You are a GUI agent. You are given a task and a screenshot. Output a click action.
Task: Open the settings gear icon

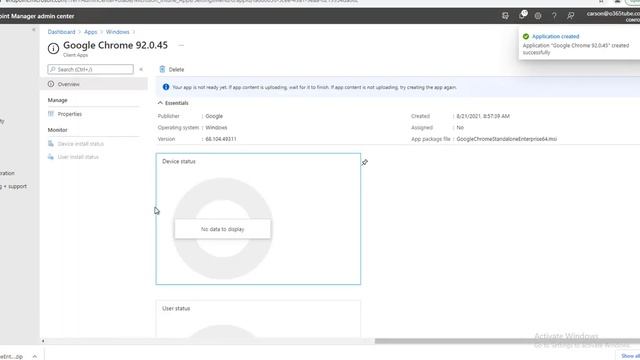pos(538,16)
